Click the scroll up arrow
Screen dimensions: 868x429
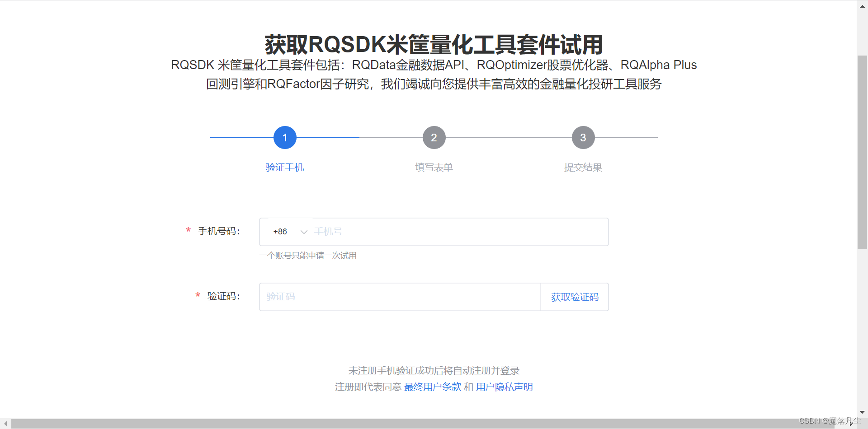[862, 6]
